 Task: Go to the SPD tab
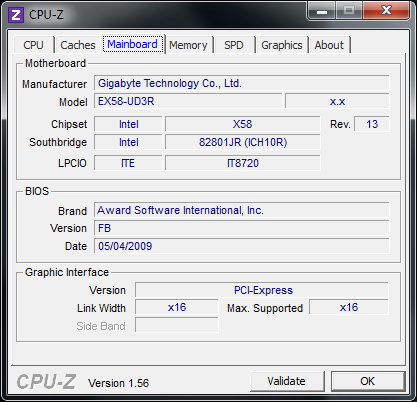(234, 45)
